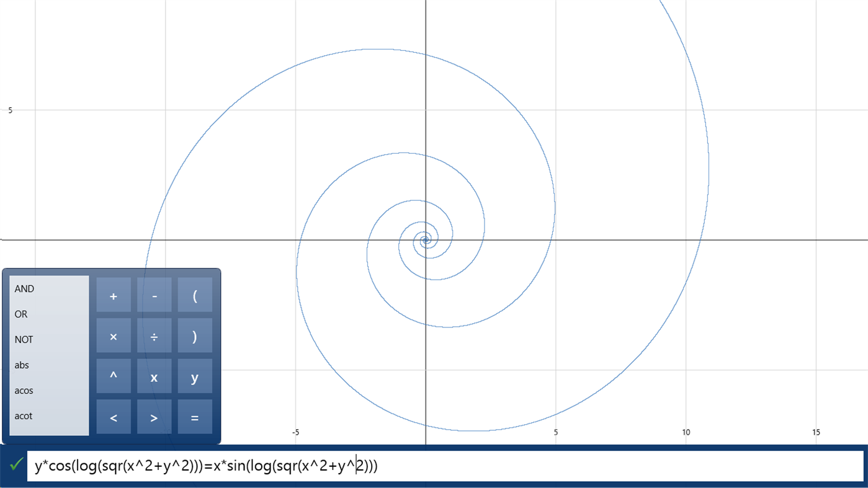868x488 pixels.
Task: Insert a less-than symbol
Action: pos(114,416)
